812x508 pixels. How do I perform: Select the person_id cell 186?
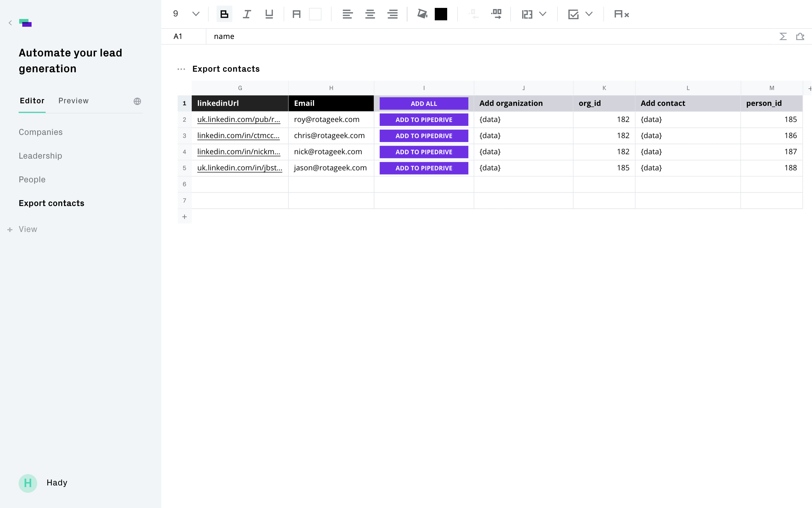pos(772,136)
